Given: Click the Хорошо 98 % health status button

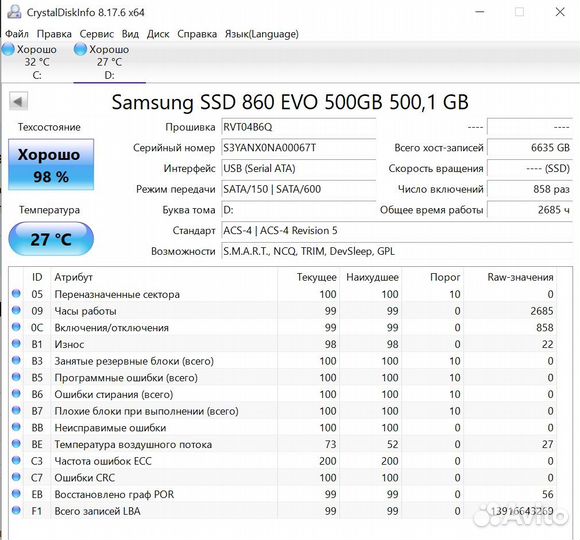Looking at the screenshot, I should (51, 165).
